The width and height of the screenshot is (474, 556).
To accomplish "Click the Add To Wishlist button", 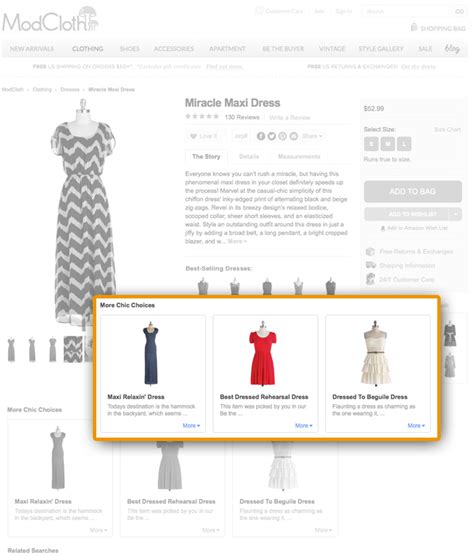I will pos(406,214).
